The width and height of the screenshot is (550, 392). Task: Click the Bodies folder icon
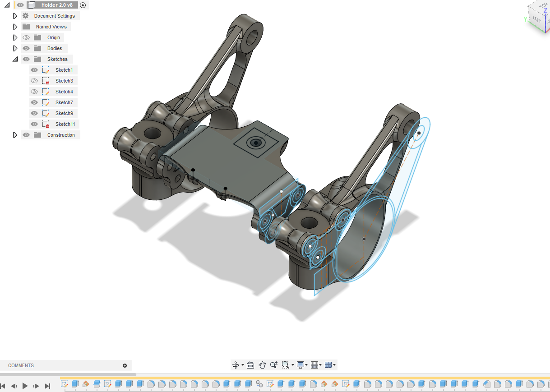(37, 48)
